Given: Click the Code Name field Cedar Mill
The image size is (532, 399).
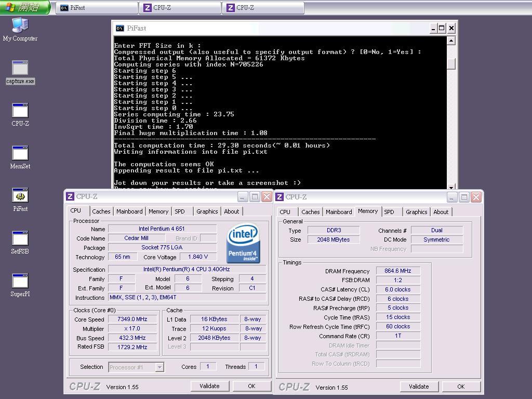Looking at the screenshot, I should click(137, 238).
